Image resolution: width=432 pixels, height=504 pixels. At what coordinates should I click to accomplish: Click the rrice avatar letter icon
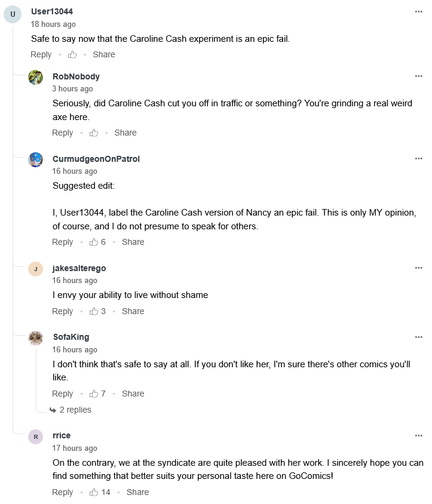[36, 437]
